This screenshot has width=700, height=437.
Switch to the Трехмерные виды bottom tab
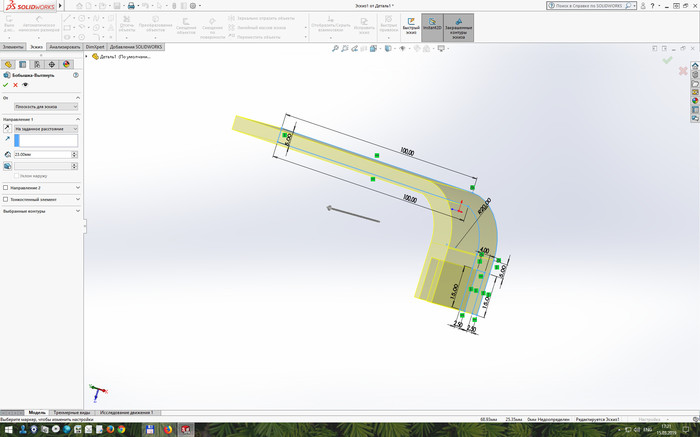click(74, 412)
